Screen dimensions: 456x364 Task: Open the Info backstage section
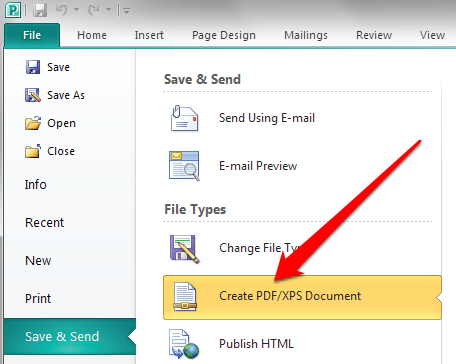[35, 184]
